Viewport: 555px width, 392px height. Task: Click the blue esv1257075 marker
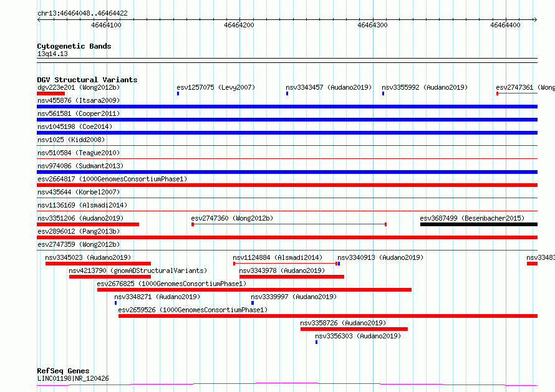178,93
